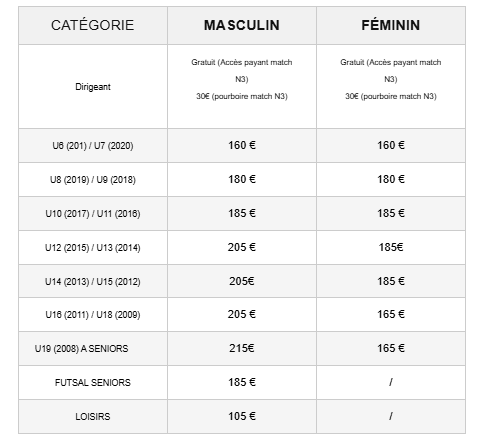
Task: Click the U16 (2011) / U18 (2009) label
Action: tap(93, 315)
